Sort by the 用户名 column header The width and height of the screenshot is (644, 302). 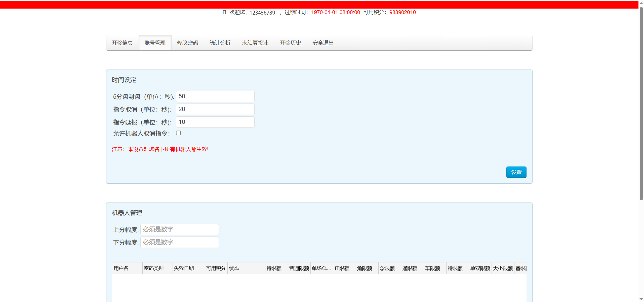pos(121,269)
